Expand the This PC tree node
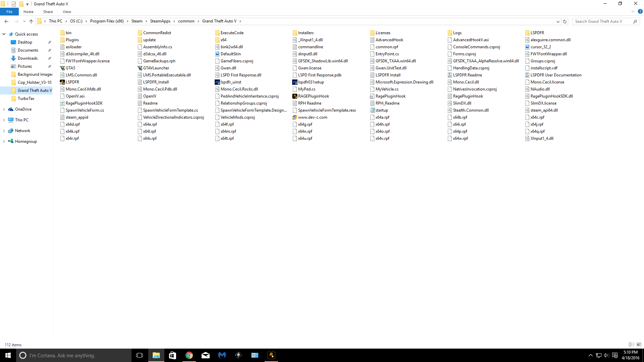 tap(4, 120)
